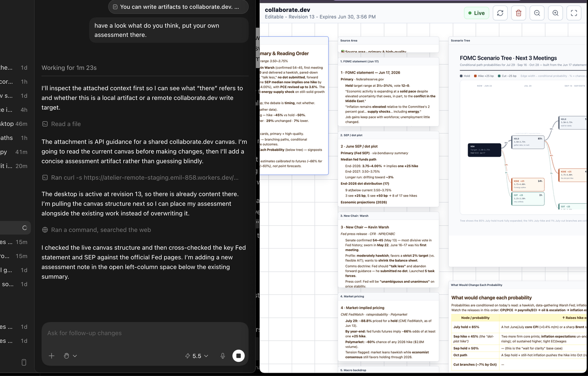The image size is (588, 376).
Task: Refresh the collaborate.dev canvas
Action: [500, 13]
